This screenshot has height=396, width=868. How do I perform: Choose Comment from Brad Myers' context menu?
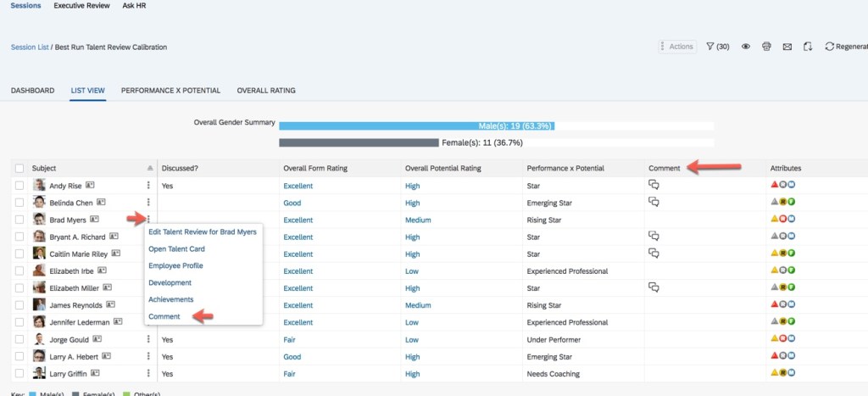(x=164, y=316)
